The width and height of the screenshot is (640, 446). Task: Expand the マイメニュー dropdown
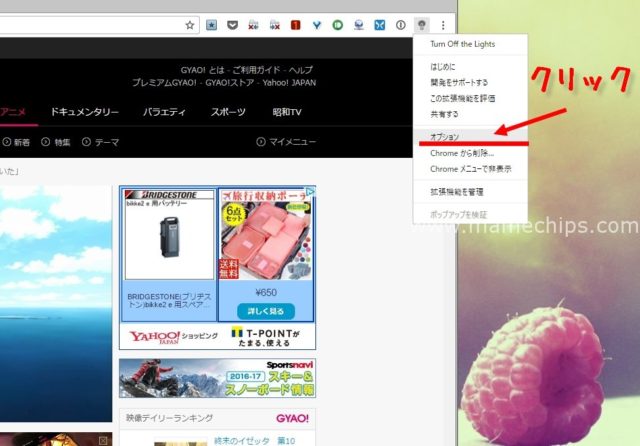286,142
